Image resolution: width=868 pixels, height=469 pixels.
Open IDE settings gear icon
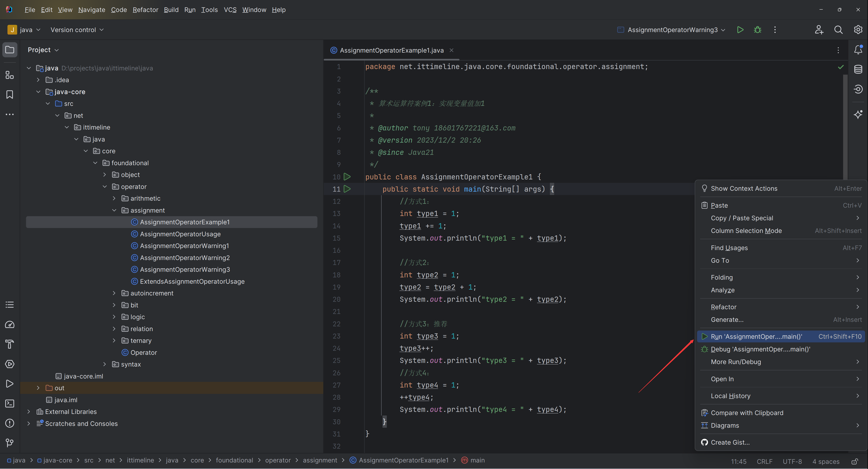point(858,30)
